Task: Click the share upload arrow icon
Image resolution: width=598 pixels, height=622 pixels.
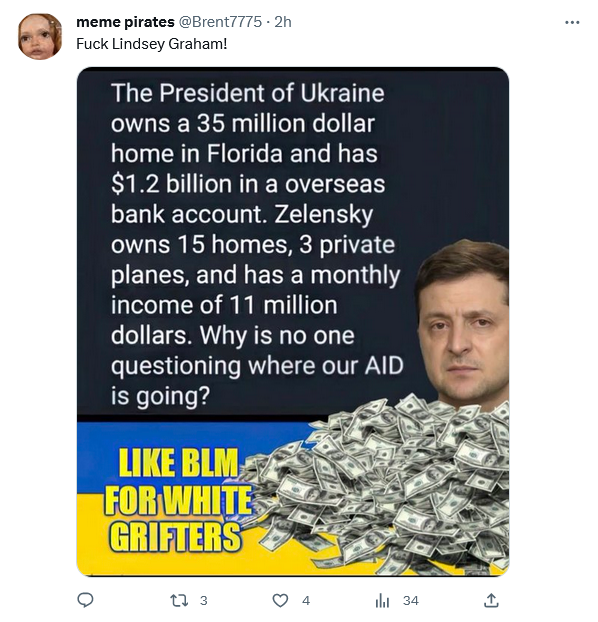Action: [x=491, y=600]
